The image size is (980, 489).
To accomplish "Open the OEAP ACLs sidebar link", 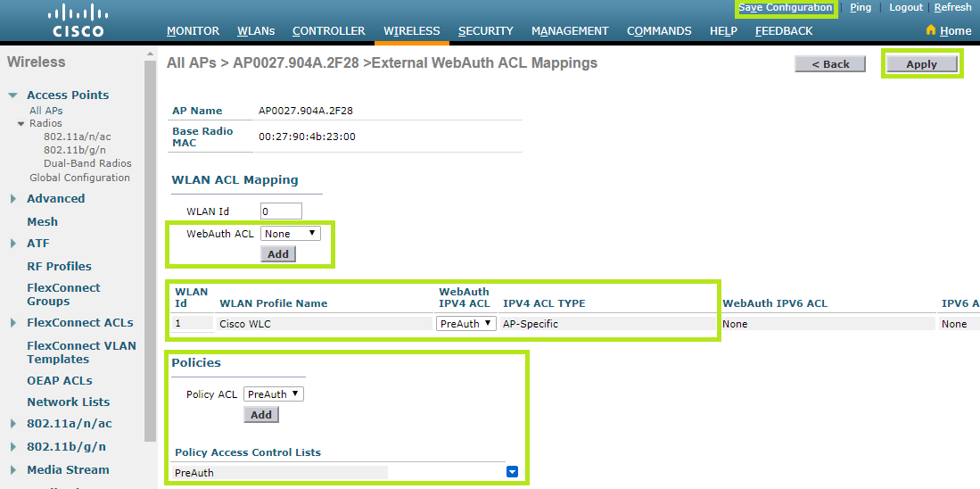I will (x=60, y=381).
